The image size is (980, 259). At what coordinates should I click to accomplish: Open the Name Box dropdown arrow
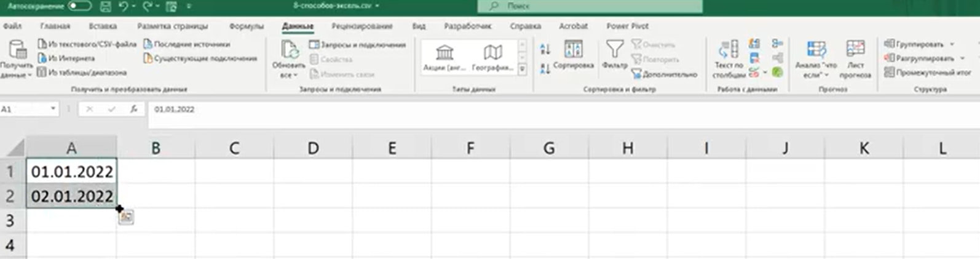click(x=53, y=109)
